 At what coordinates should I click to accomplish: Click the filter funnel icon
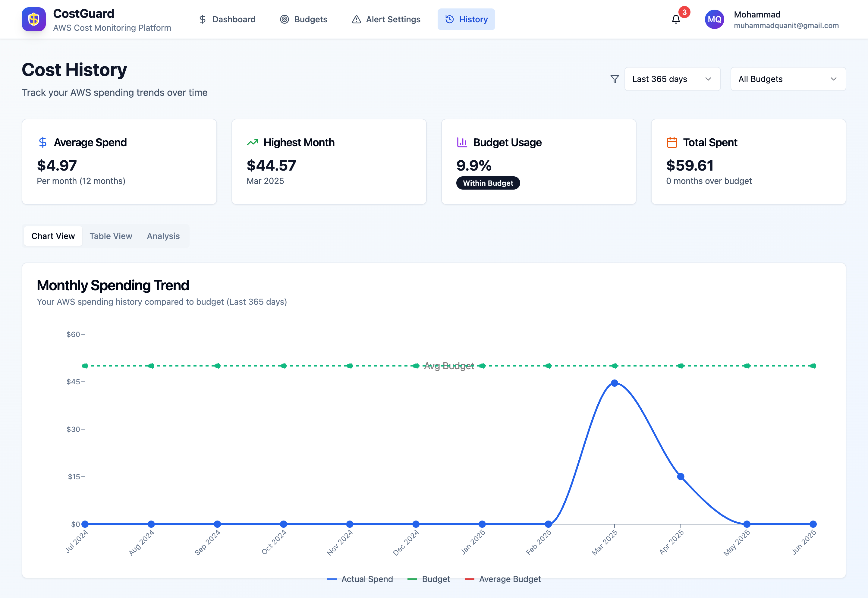(614, 79)
